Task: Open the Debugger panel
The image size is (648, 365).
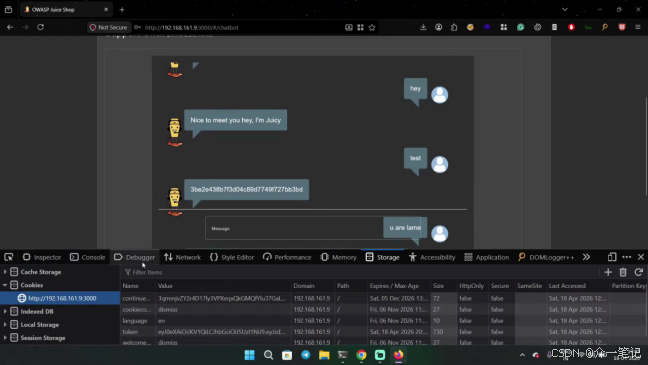Action: click(x=135, y=257)
